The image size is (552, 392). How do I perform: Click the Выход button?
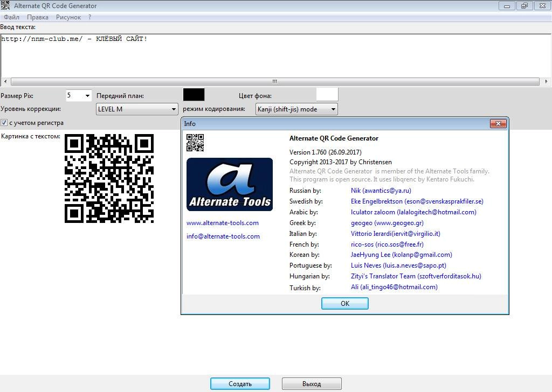click(312, 383)
